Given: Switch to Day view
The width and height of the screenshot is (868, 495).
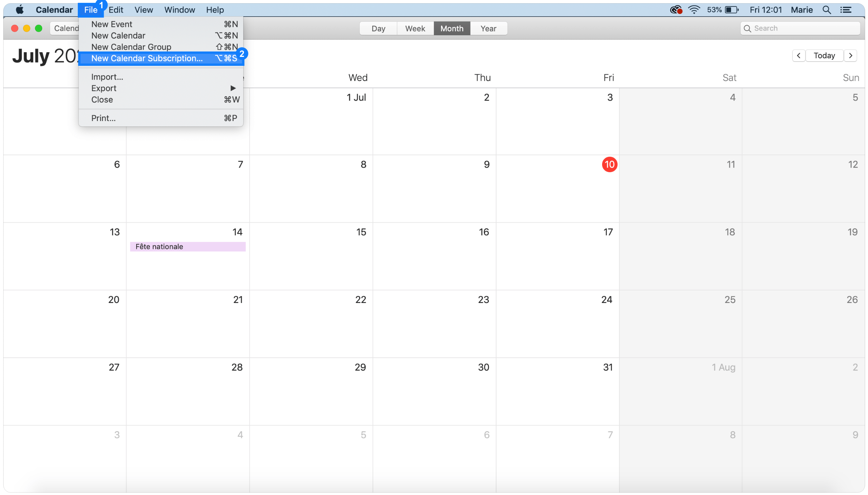Looking at the screenshot, I should 378,28.
